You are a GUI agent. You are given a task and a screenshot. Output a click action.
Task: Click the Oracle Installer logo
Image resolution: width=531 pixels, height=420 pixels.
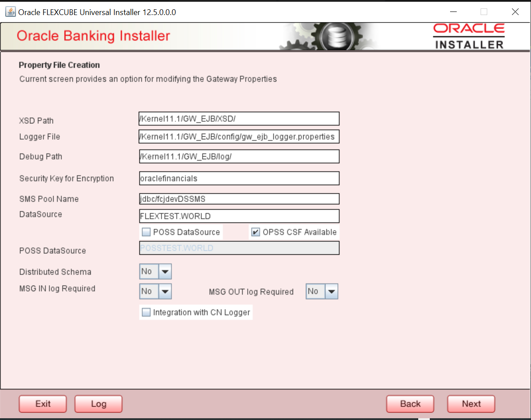pos(469,36)
